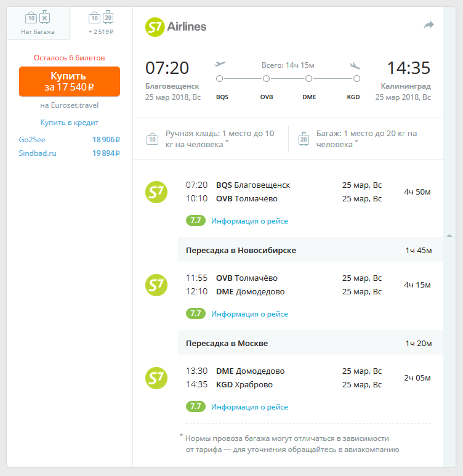Click the S7 Airlines logo in header
Image resolution: width=463 pixels, height=476 pixels.
coord(175,26)
